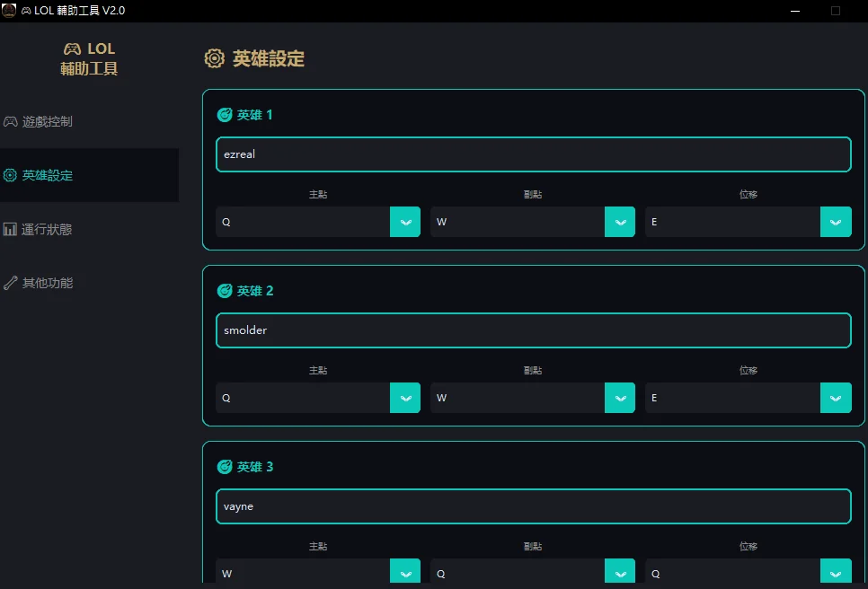Image resolution: width=868 pixels, height=589 pixels.
Task: Focus the vayne hero name field
Action: 533,506
